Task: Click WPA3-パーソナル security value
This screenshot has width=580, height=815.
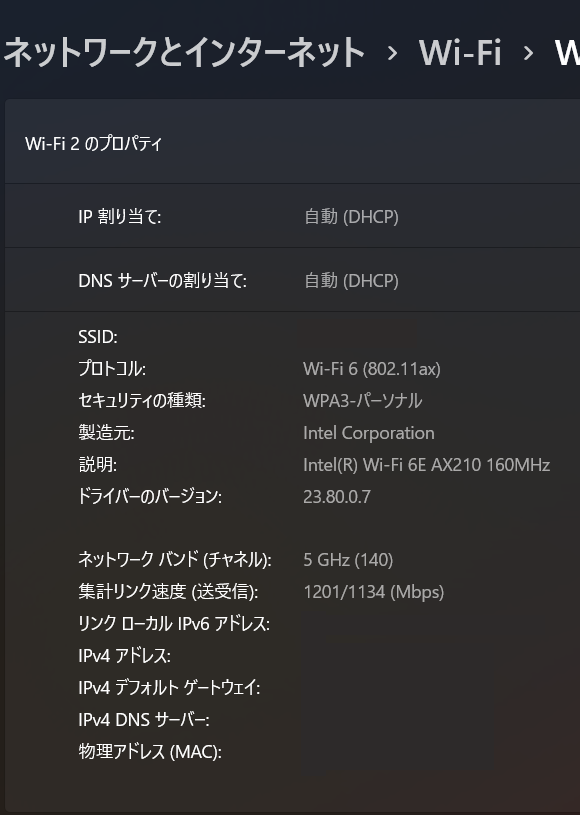Action: click(363, 401)
